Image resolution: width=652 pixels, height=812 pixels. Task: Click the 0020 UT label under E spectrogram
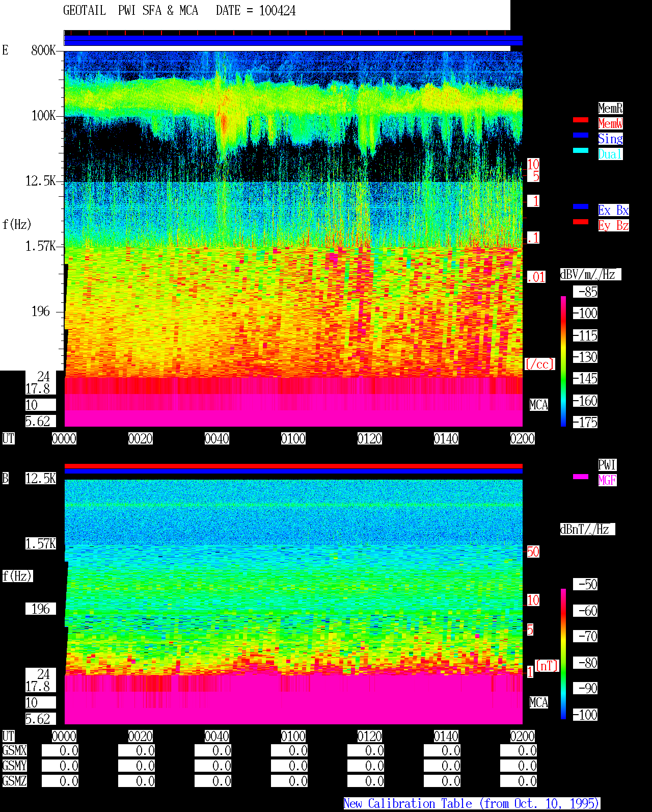141,438
